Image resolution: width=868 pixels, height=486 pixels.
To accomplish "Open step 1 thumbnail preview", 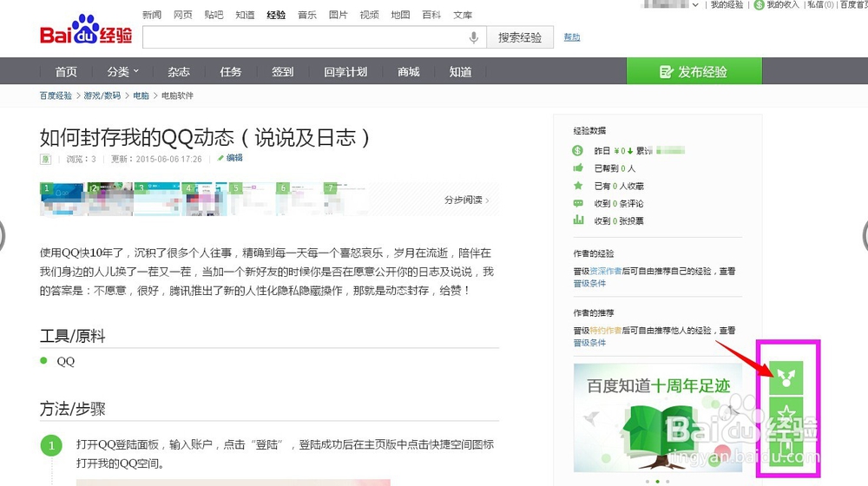I will tap(62, 200).
